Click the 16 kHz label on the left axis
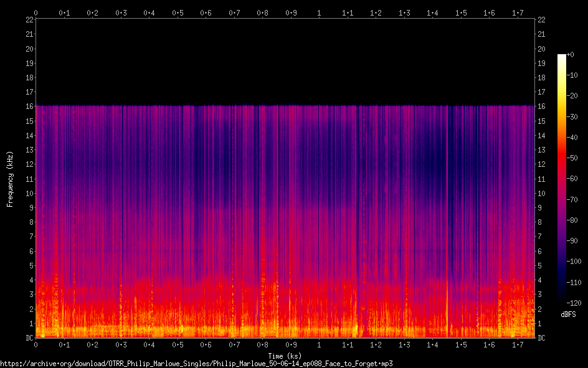The image size is (588, 368). [x=29, y=106]
